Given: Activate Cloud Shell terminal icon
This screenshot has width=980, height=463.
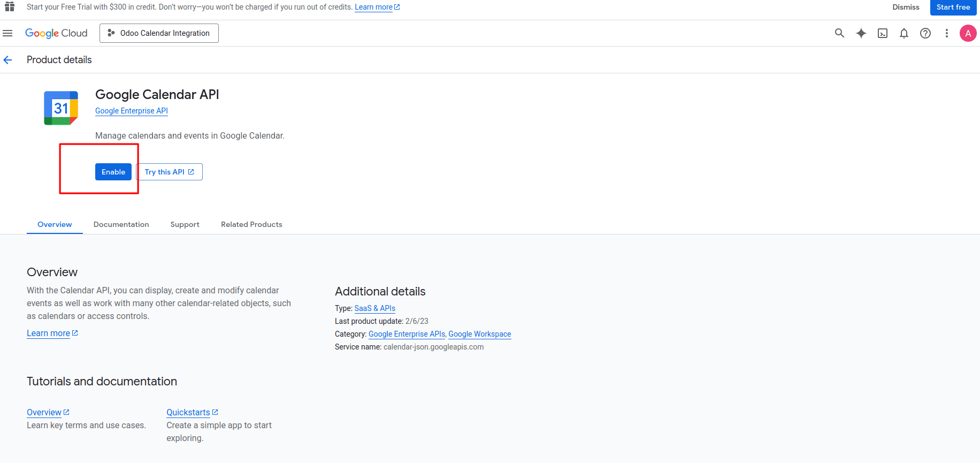Looking at the screenshot, I should 882,33.
